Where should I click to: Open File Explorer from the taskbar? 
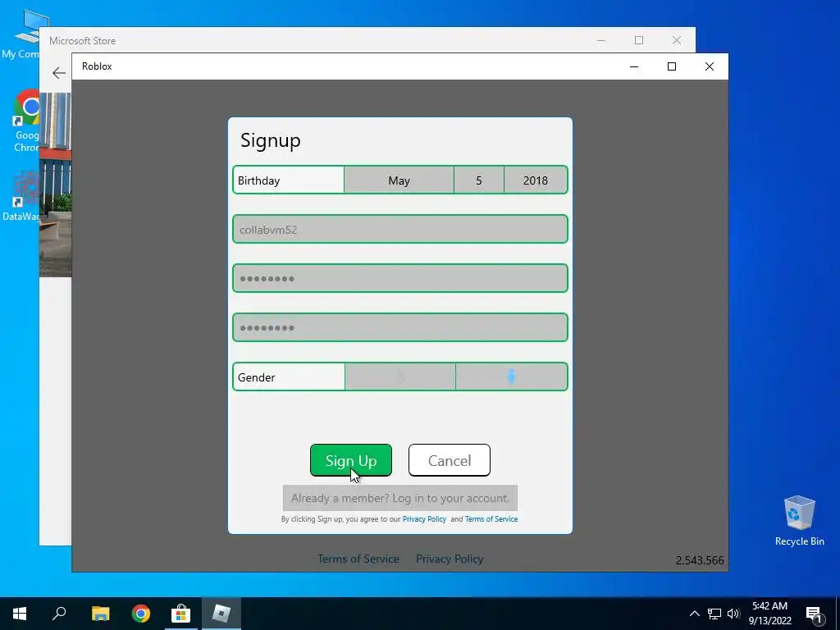(100, 614)
